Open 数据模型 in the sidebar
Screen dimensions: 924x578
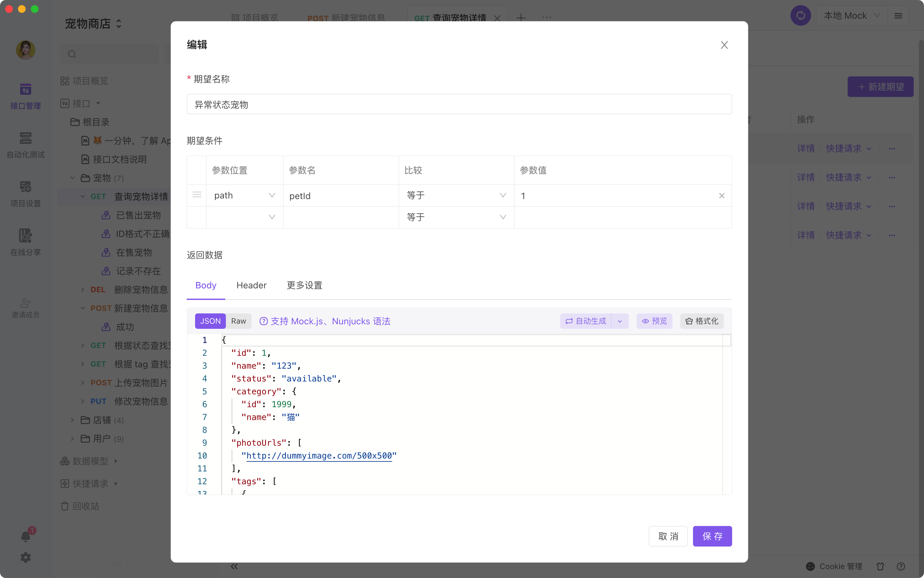tap(89, 461)
